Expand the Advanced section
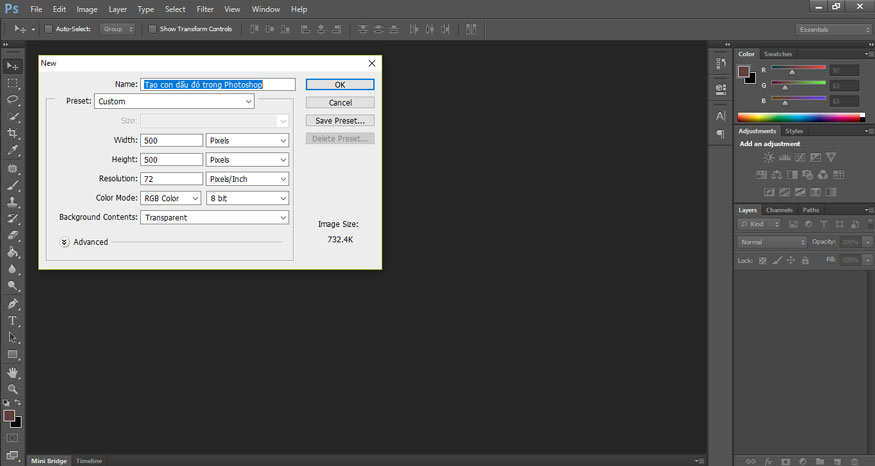Screen dimensions: 875x466 64,242
